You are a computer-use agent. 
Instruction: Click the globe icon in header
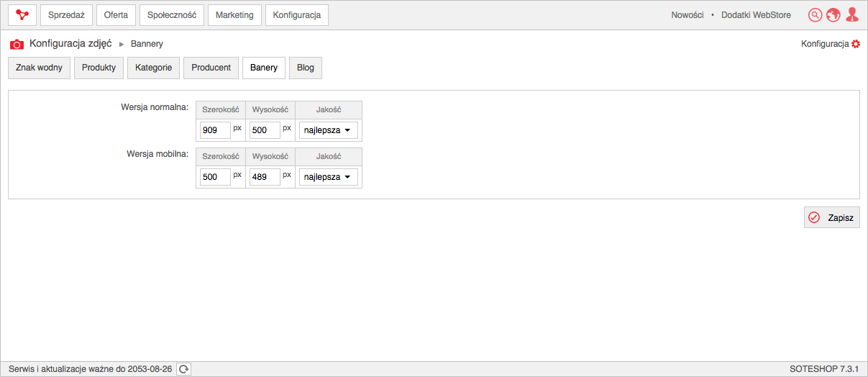833,14
